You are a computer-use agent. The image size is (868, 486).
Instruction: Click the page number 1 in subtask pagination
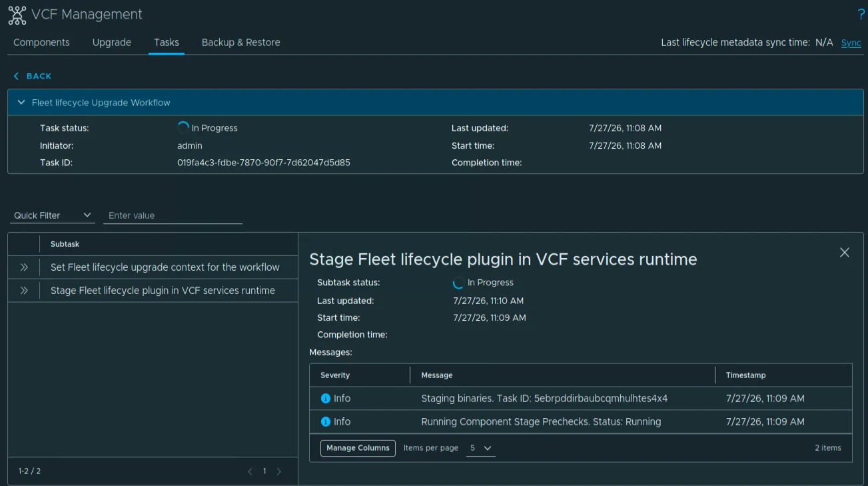tap(264, 471)
